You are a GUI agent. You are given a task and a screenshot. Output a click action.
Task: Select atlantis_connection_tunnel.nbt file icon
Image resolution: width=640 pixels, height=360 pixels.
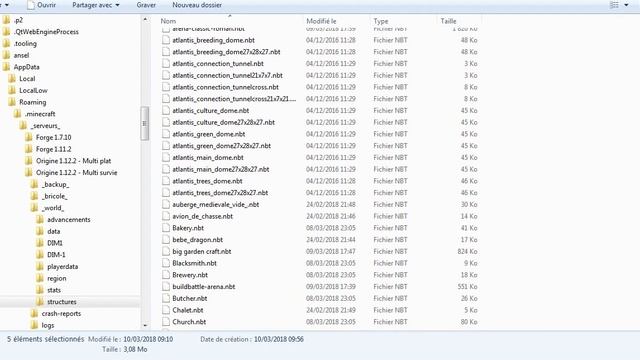point(165,64)
